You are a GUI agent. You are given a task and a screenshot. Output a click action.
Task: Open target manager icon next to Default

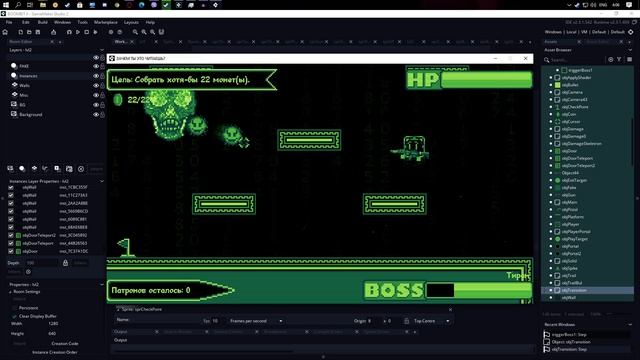click(631, 32)
